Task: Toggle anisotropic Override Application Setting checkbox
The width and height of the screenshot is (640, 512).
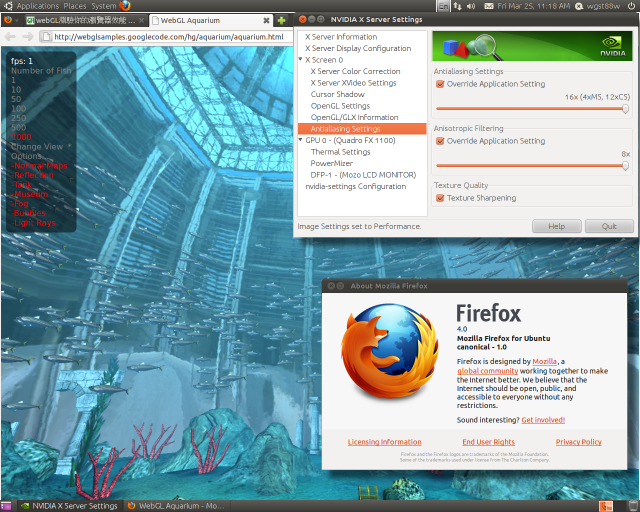Action: (440, 141)
